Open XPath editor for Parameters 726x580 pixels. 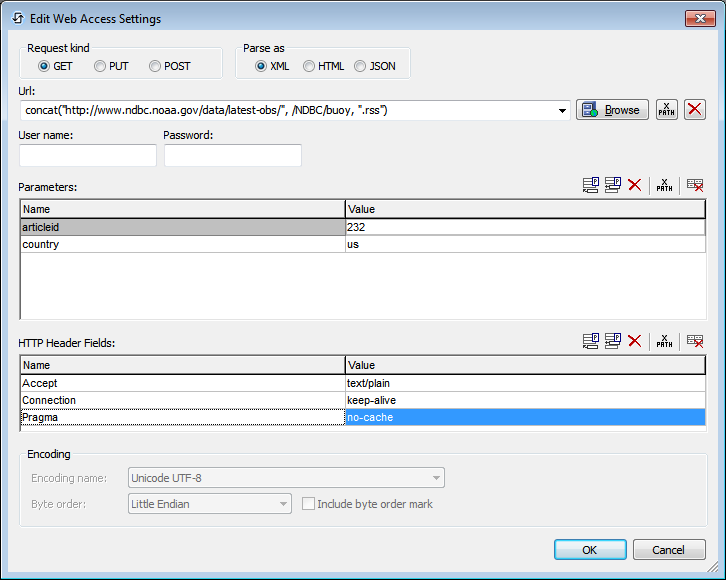664,185
